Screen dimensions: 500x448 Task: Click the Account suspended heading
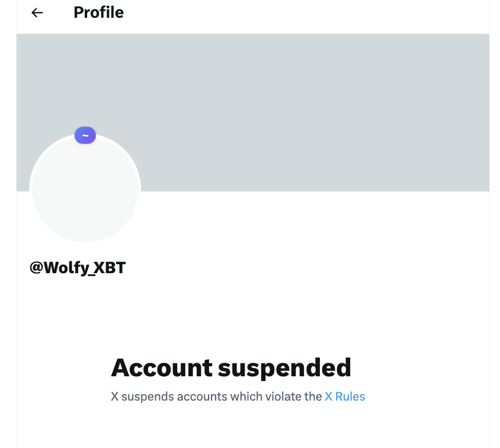tap(231, 368)
